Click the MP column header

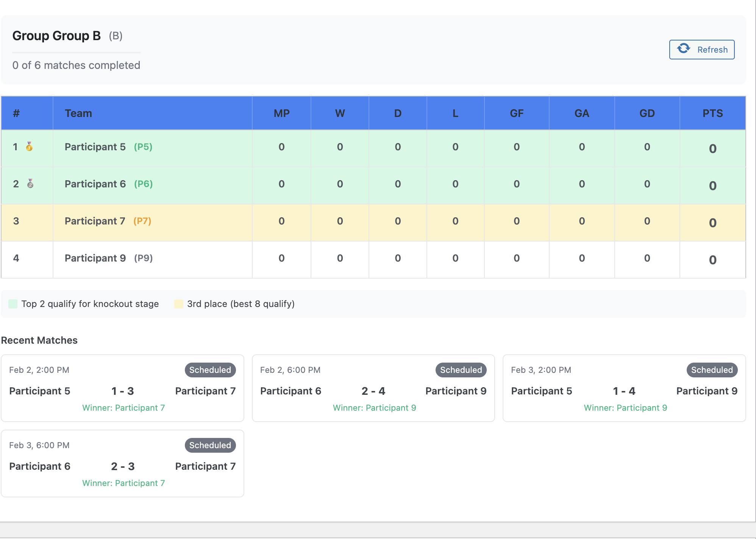tap(281, 113)
